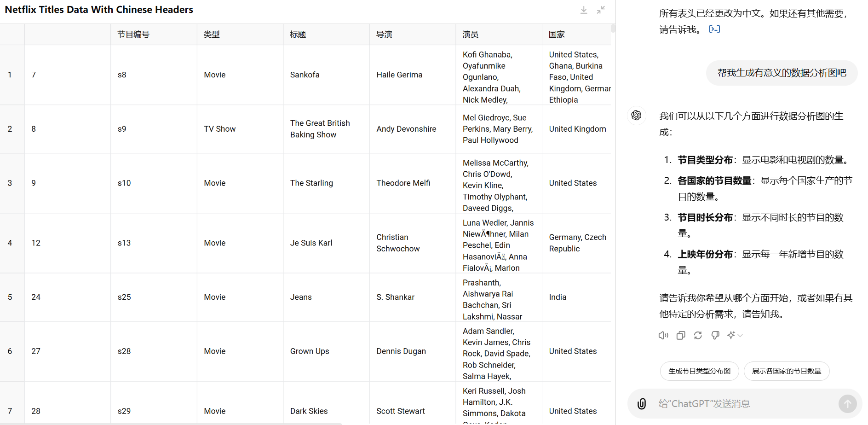Image resolution: width=868 pixels, height=425 pixels.
Task: Click the Netflix Titles Data table title
Action: 99,10
